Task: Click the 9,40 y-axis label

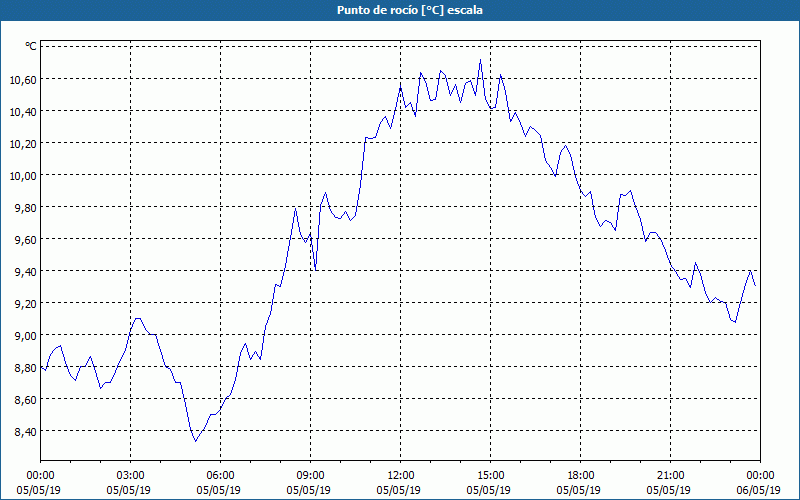Action: pos(26,271)
